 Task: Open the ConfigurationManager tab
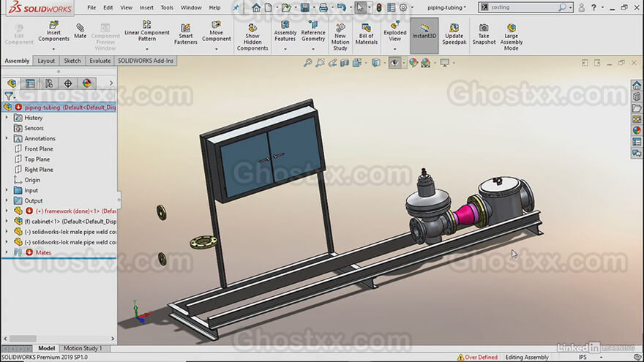49,83
